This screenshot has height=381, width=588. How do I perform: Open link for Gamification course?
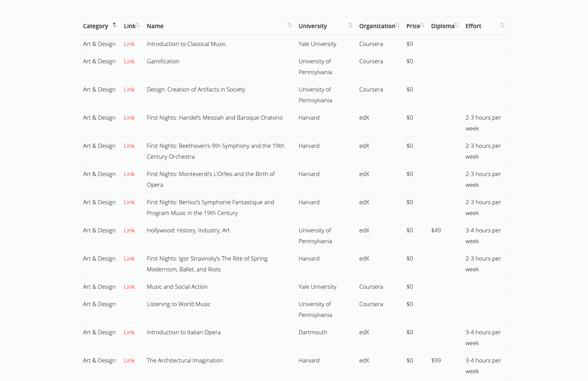(x=129, y=61)
